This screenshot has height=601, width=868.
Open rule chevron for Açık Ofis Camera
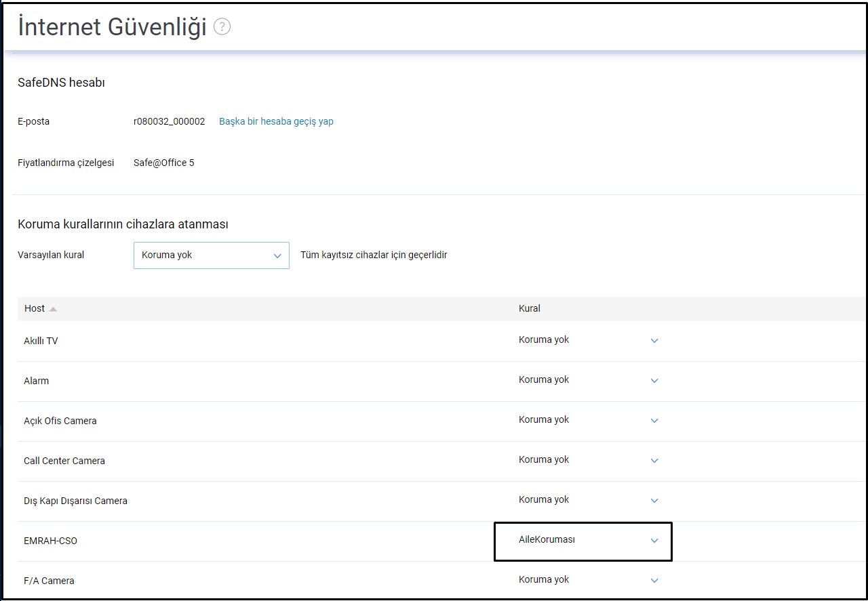[654, 421]
